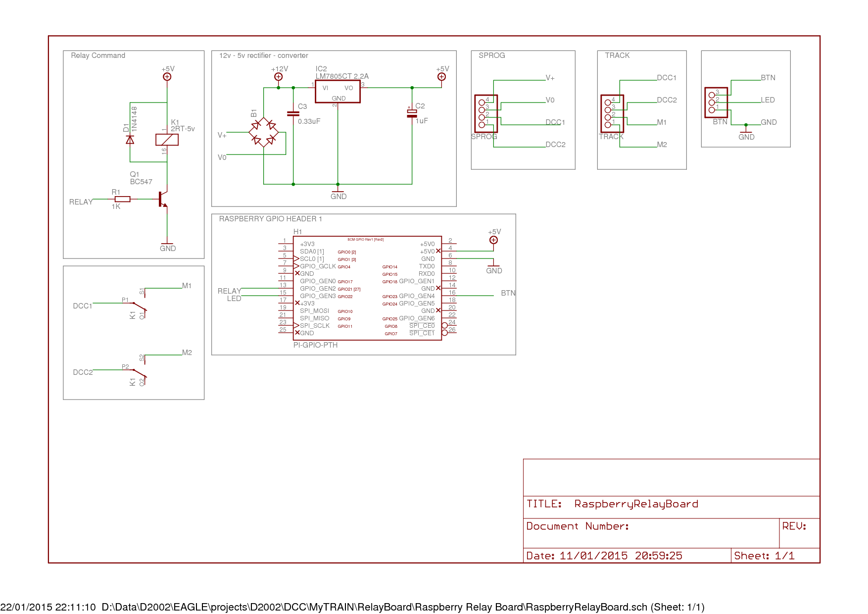Click the 'PI-GPIO-PTH' value under the header
This screenshot has width=868, height=614.
(315, 345)
